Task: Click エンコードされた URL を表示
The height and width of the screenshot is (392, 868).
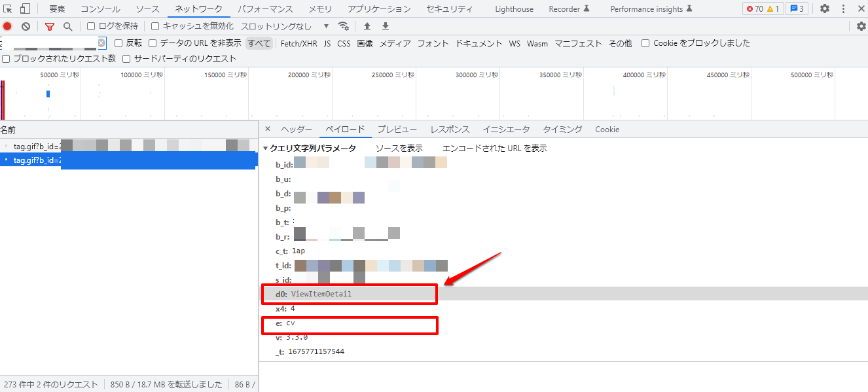Action: pos(494,149)
